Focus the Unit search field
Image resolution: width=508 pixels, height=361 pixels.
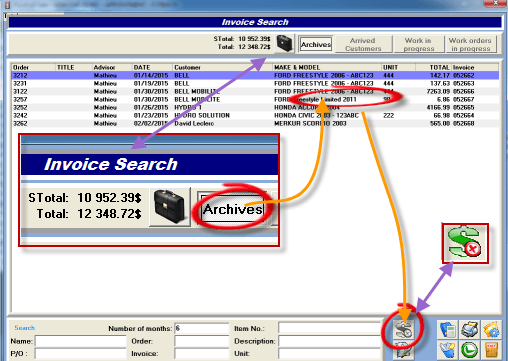point(329,353)
